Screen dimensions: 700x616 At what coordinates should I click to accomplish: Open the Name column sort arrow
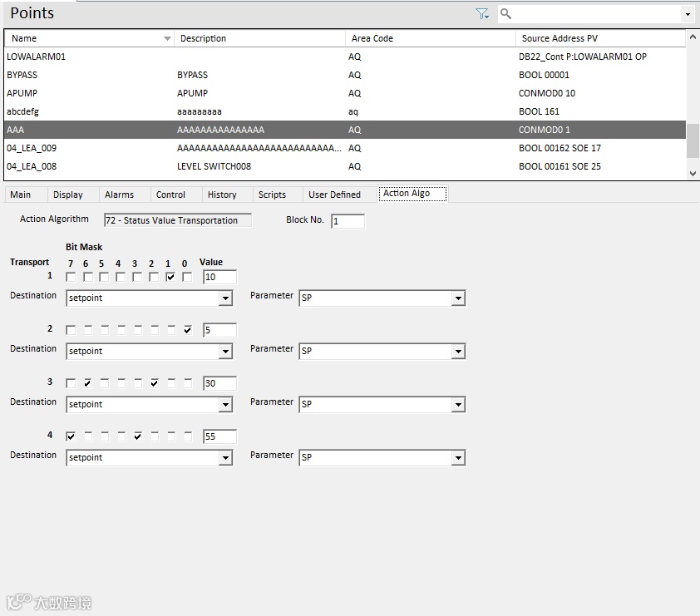pos(167,38)
